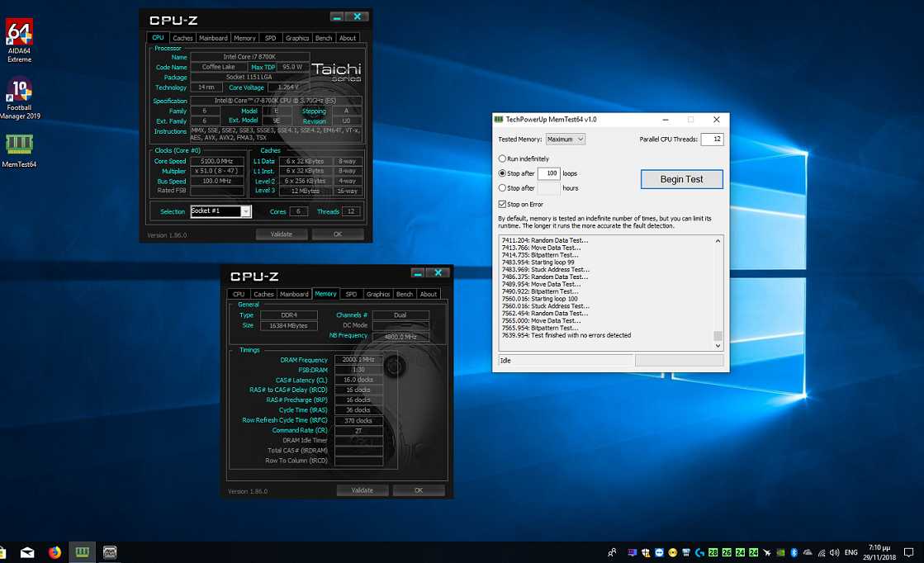
Task: Click the airplane tray icon
Action: pos(766,552)
